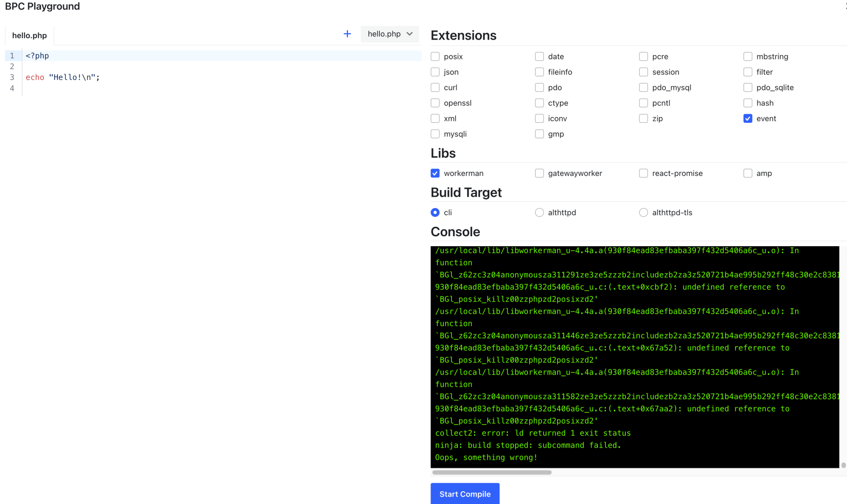Click line number 3 in the gutter
This screenshot has width=847, height=504.
pyautogui.click(x=12, y=77)
